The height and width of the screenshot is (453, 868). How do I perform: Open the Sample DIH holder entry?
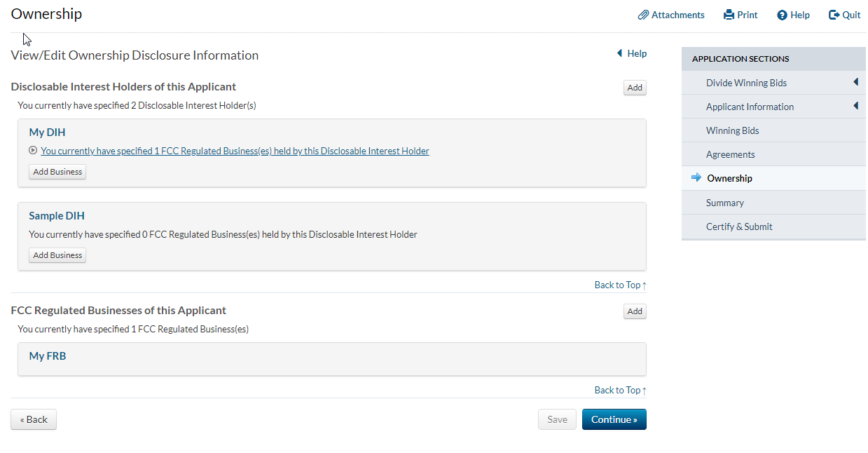[x=57, y=216]
